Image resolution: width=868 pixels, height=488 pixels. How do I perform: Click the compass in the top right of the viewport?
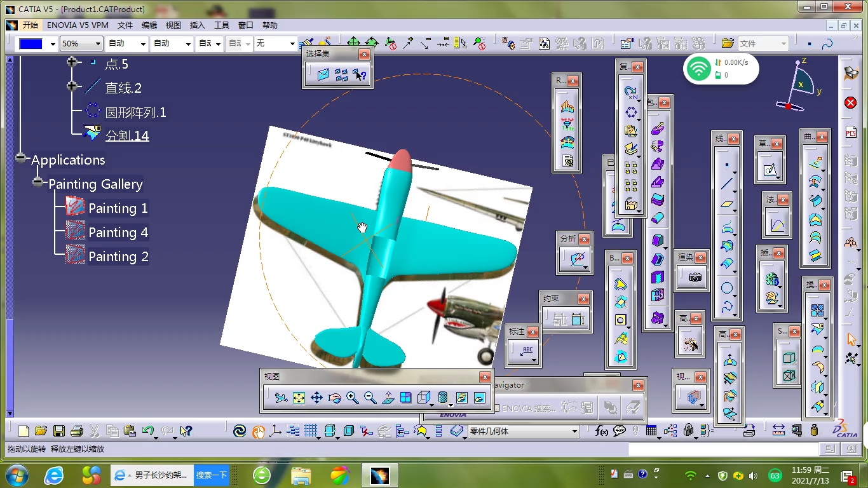(799, 85)
